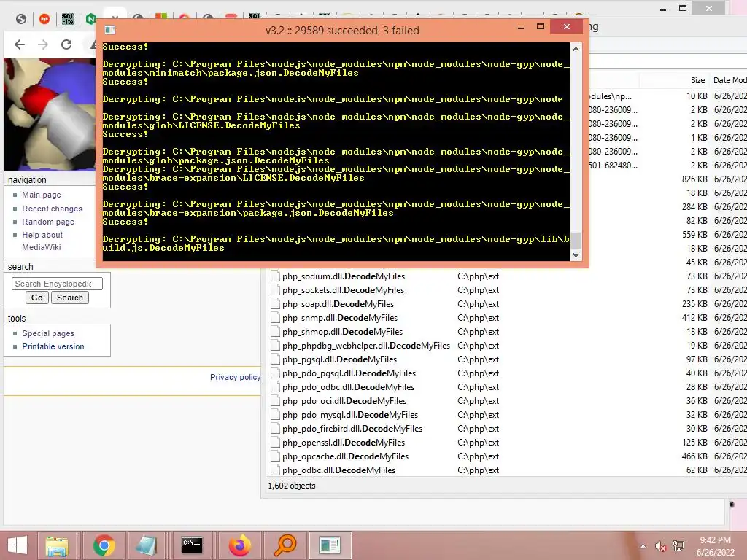The image size is (747, 560).
Task: Click the Go button
Action: tap(37, 297)
